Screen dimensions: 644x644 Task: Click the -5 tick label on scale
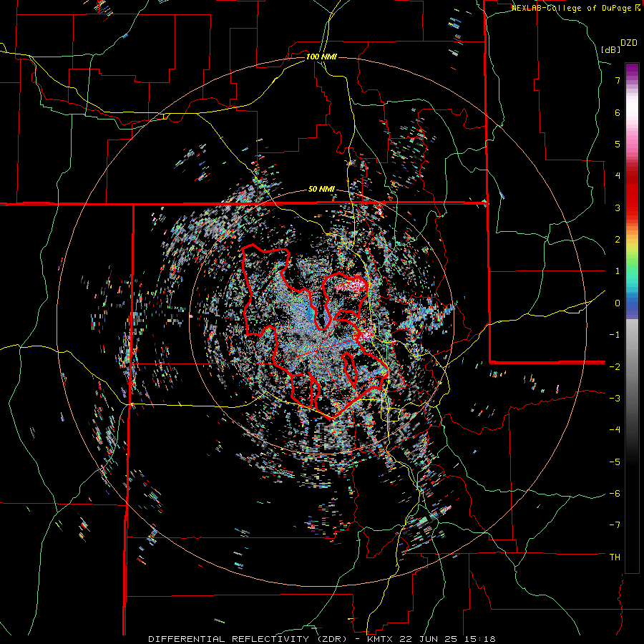[x=615, y=462]
